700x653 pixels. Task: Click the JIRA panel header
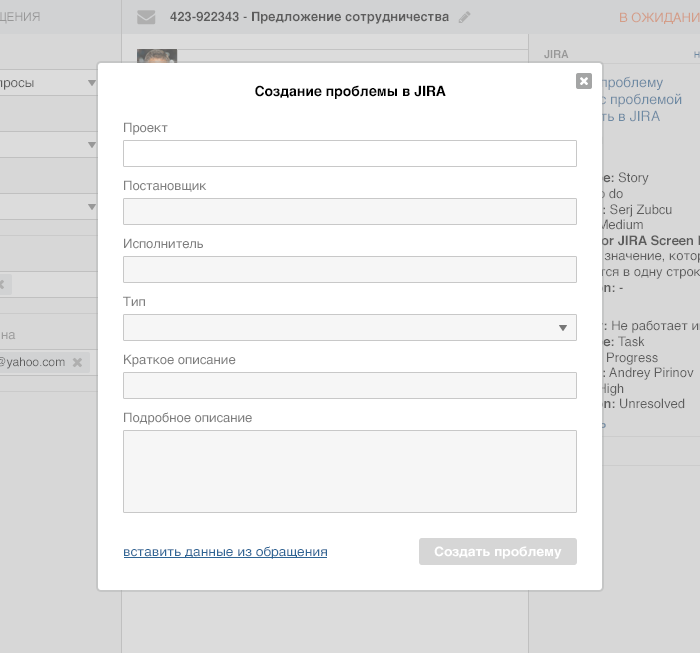point(556,54)
